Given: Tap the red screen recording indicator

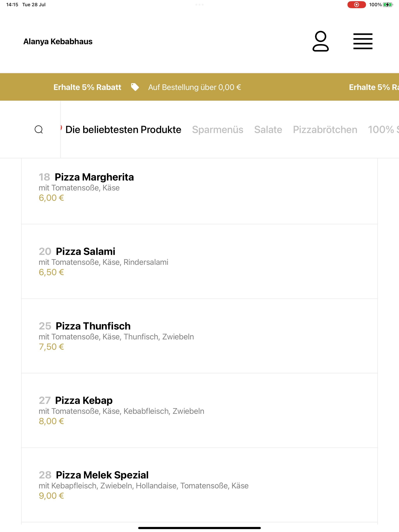Looking at the screenshot, I should click(356, 4).
